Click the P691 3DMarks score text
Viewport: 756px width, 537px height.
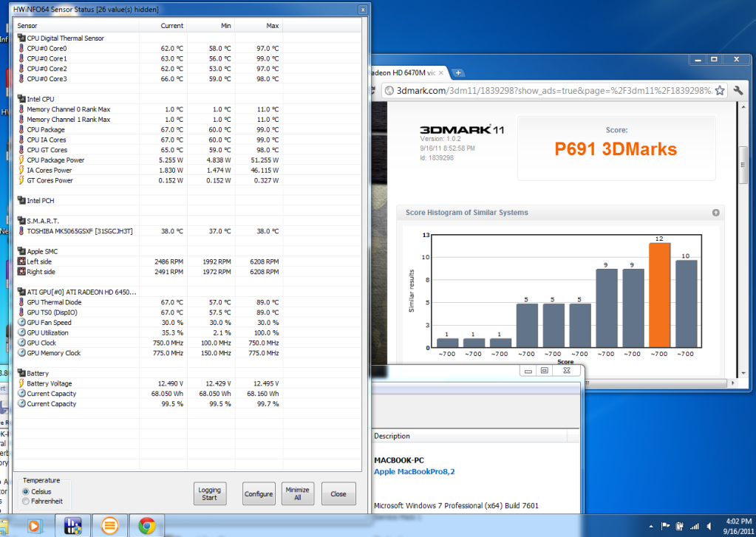click(x=616, y=149)
